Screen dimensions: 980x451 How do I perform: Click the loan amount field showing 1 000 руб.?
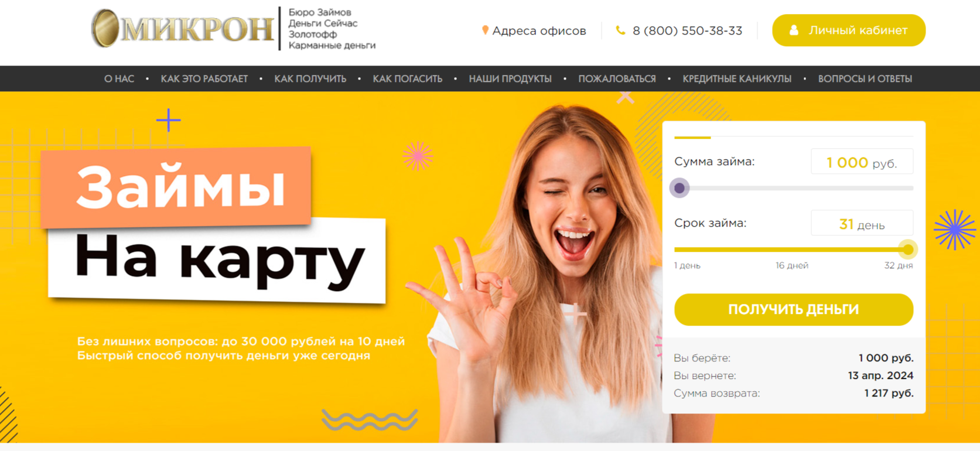pos(862,162)
